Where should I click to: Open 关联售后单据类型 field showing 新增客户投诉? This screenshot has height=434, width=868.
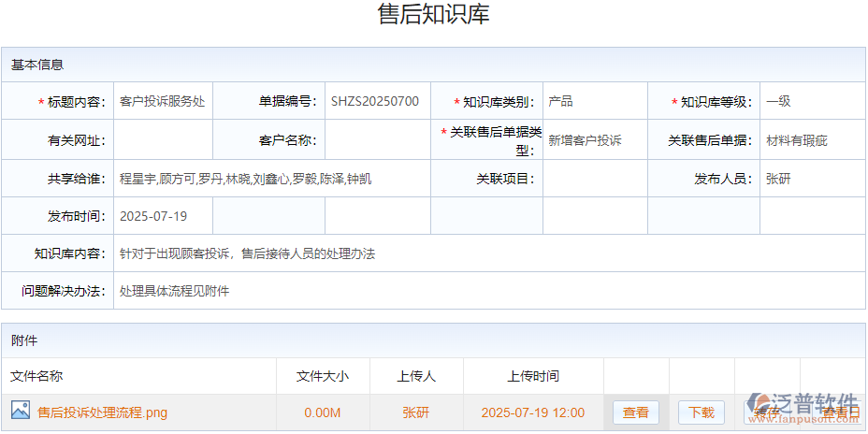tap(594, 140)
